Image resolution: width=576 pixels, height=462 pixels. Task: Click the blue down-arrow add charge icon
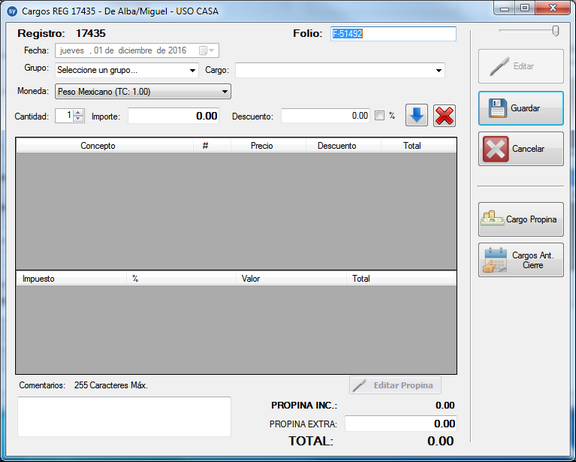click(x=416, y=116)
